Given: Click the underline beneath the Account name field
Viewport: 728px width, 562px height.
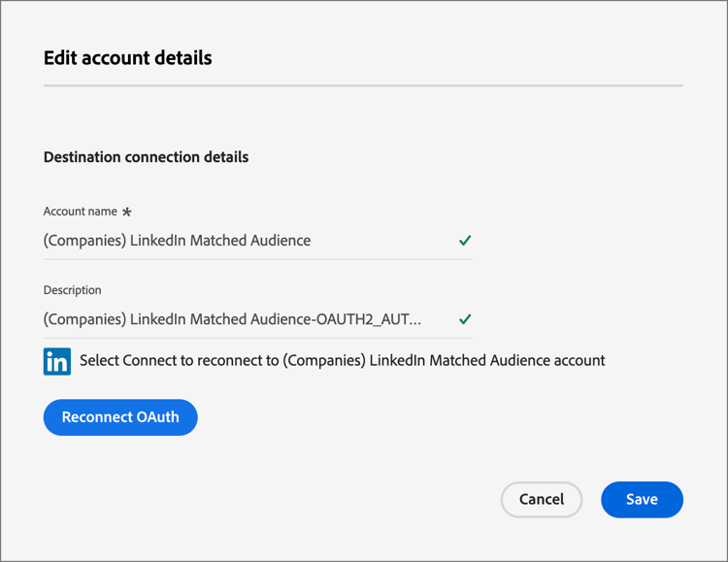Looking at the screenshot, I should (257, 259).
